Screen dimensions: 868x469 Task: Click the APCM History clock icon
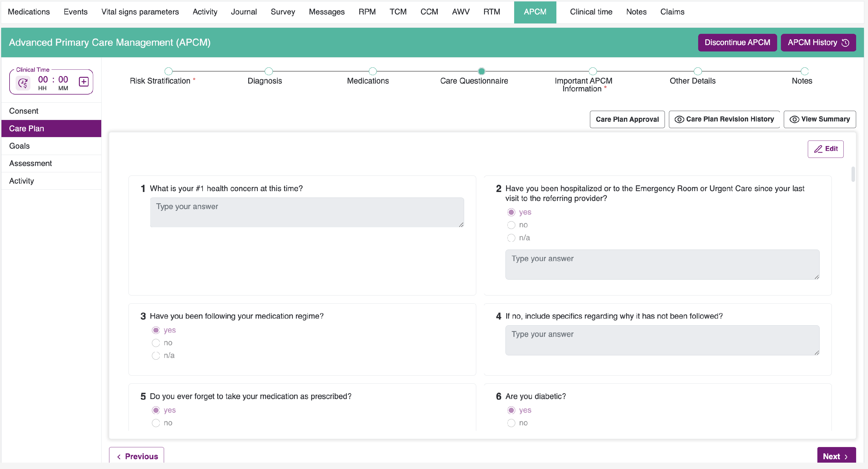pos(845,43)
